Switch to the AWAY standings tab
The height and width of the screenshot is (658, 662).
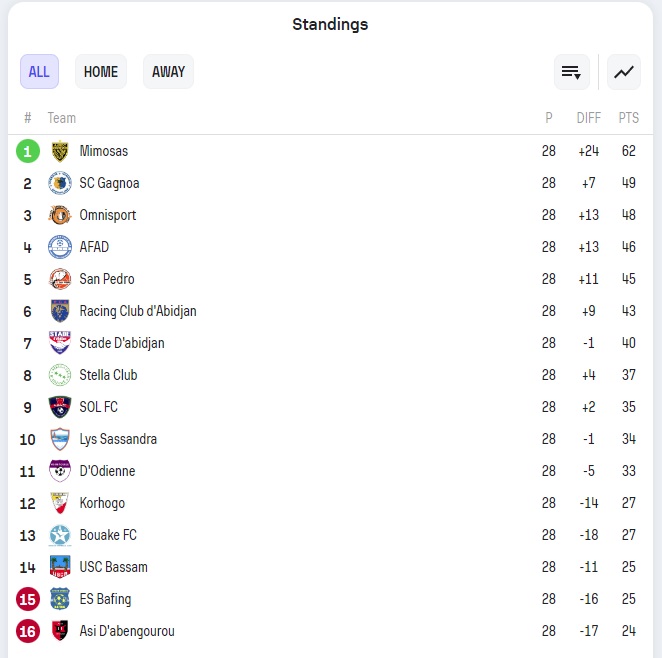pos(168,72)
